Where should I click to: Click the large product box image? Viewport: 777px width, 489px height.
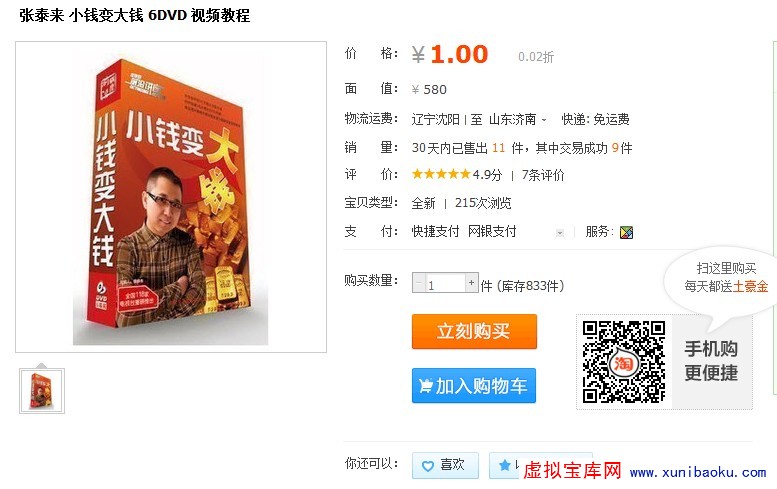(x=171, y=197)
